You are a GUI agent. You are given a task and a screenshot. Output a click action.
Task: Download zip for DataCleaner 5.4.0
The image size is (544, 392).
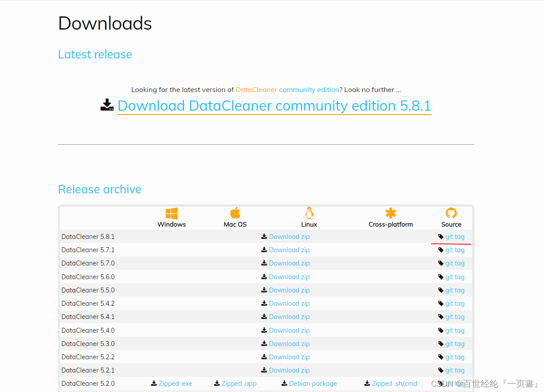tap(289, 331)
